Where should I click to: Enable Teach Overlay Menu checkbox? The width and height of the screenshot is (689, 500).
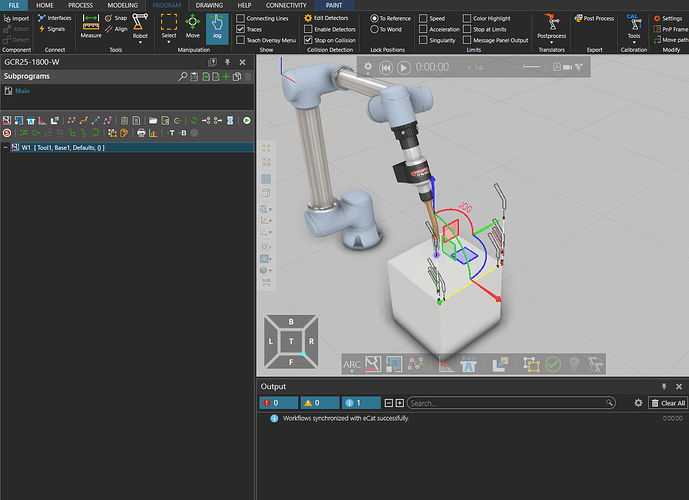(240, 40)
